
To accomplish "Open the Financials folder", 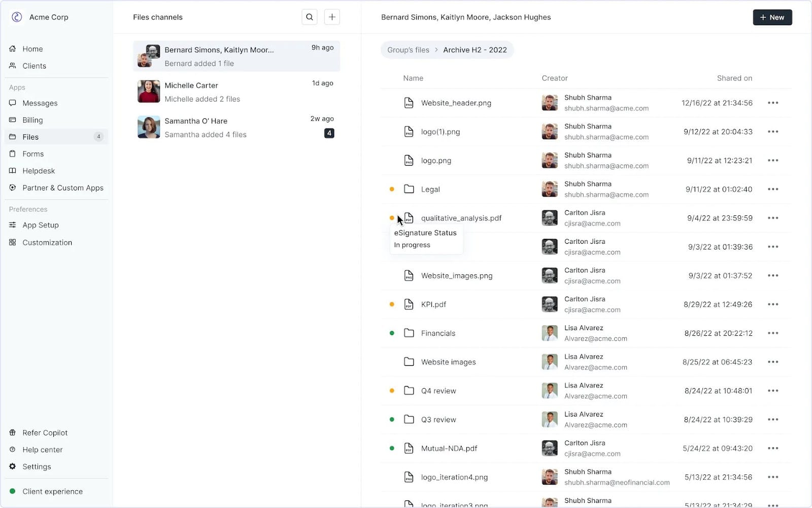I will 437,333.
